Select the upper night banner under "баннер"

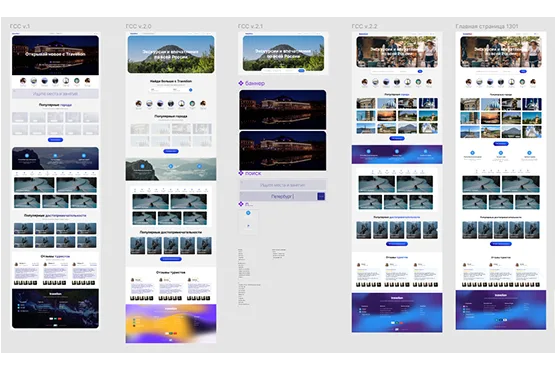(x=282, y=109)
